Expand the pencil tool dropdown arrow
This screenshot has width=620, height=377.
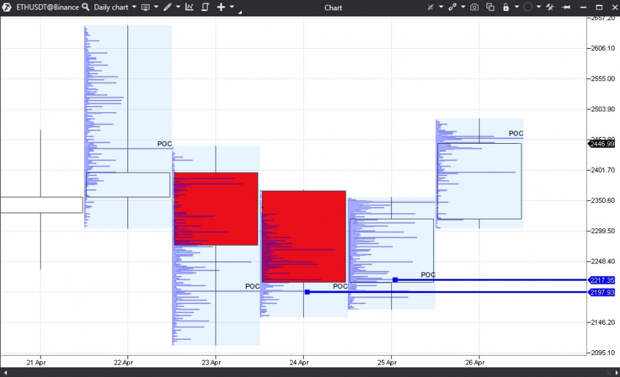point(178,7)
